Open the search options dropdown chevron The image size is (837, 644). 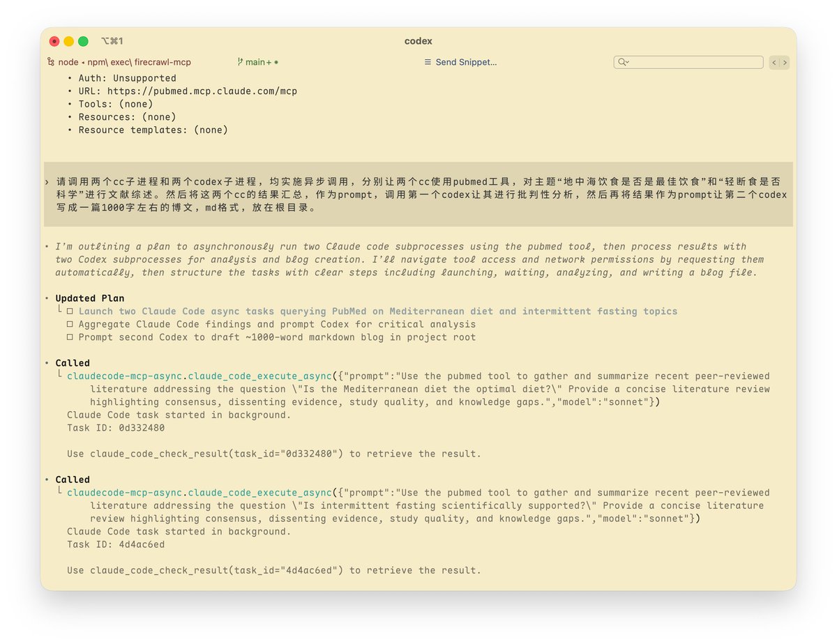[x=628, y=62]
